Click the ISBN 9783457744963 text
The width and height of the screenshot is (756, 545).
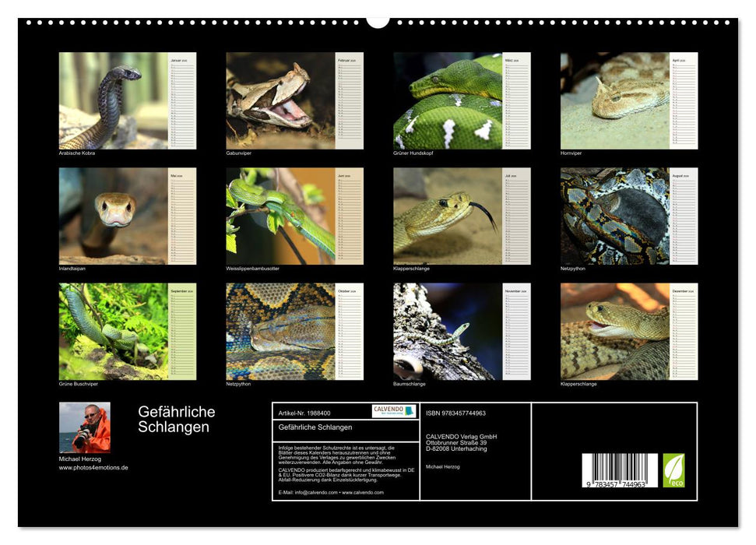455,413
